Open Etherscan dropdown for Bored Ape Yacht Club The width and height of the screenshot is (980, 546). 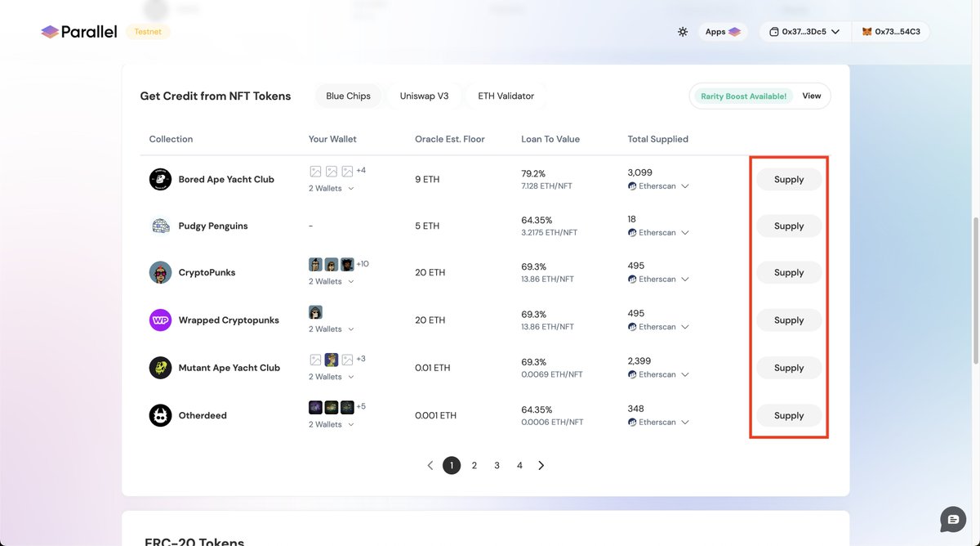pyautogui.click(x=658, y=186)
